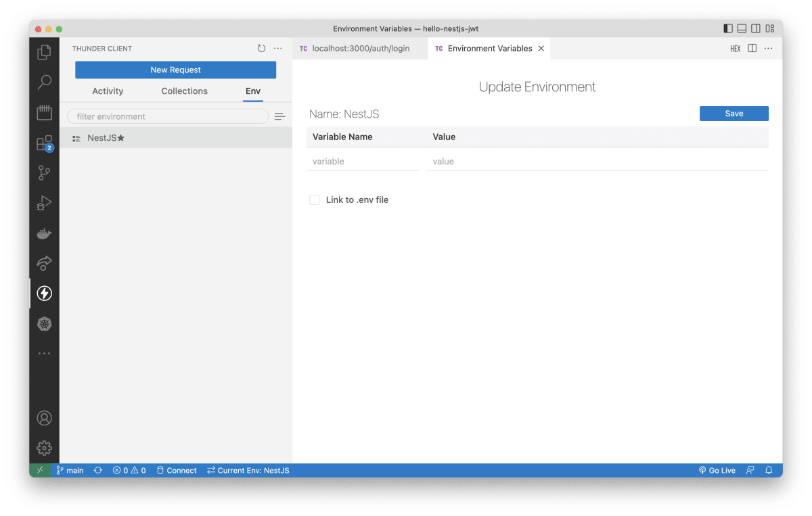This screenshot has width=812, height=516.
Task: Open notifications bell in status bar
Action: tap(769, 470)
